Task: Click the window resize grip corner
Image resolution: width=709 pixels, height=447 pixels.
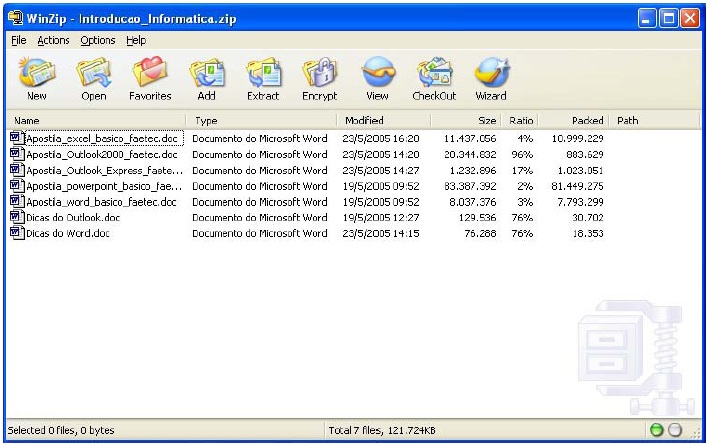Action: (695, 433)
